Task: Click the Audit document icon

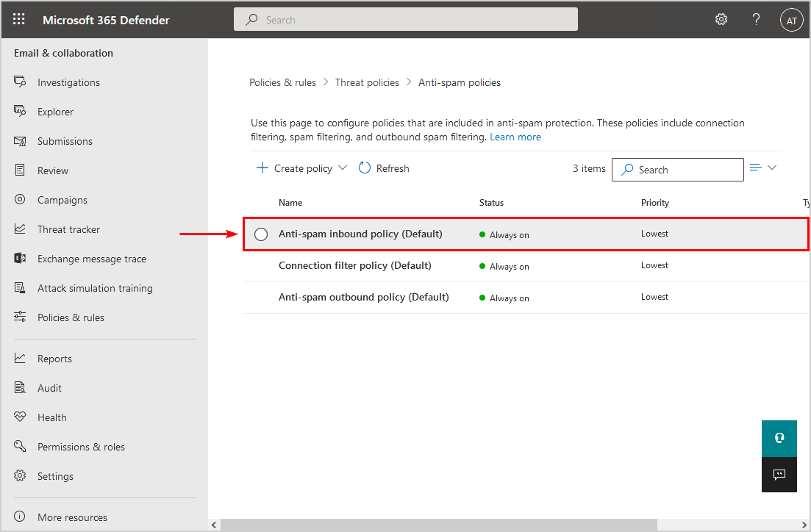Action: 20,387
